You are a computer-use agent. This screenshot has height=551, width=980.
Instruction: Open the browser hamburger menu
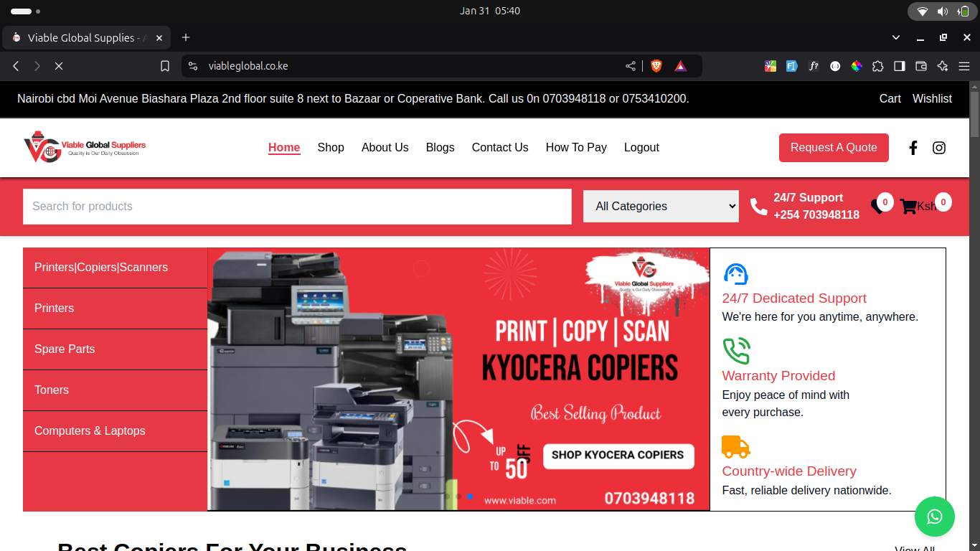[x=964, y=66]
